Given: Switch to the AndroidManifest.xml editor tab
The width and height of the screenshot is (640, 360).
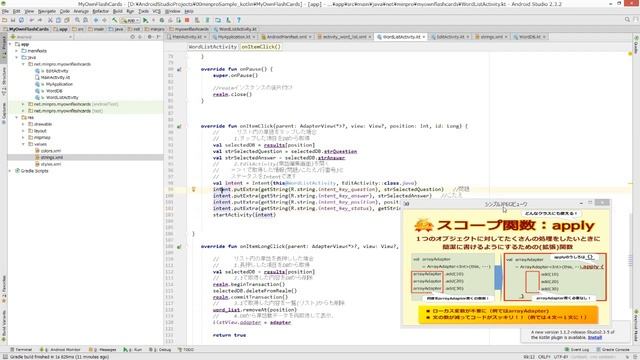Looking at the screenshot, I should (x=287, y=37).
